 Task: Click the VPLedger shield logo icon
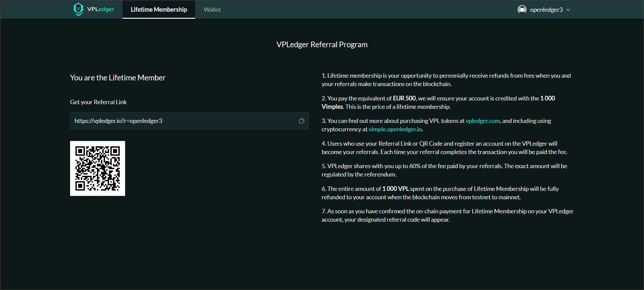click(78, 9)
